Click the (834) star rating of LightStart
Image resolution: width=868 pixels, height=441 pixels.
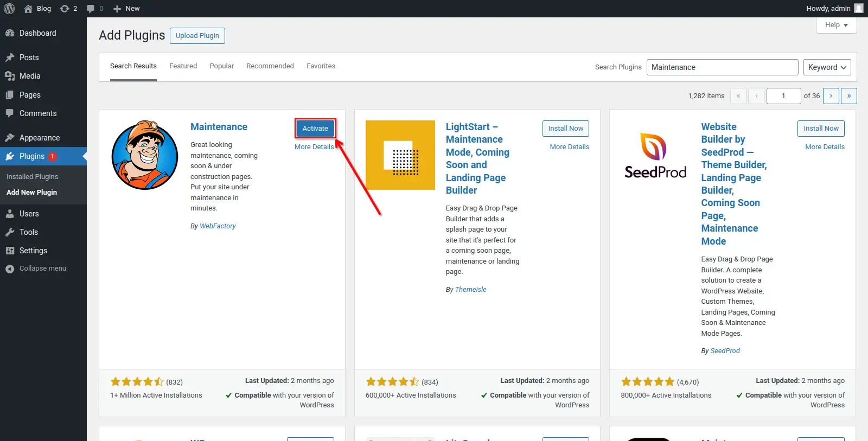tap(402, 382)
